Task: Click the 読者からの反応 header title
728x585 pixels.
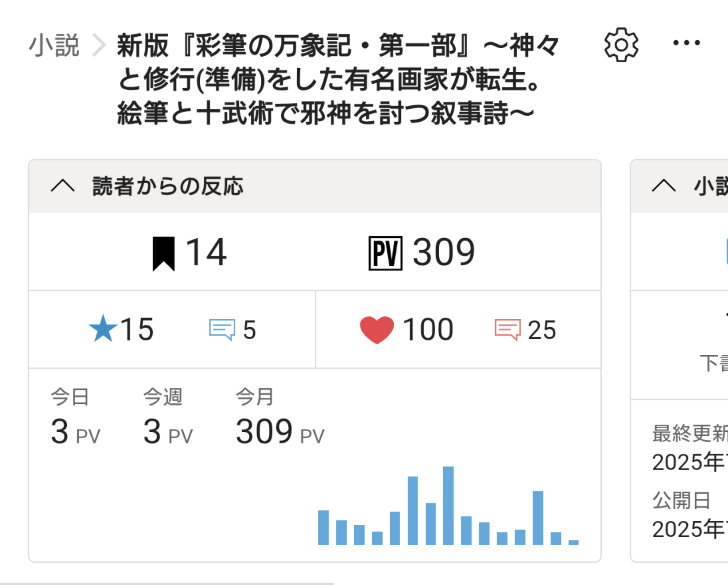Action: 167,186
